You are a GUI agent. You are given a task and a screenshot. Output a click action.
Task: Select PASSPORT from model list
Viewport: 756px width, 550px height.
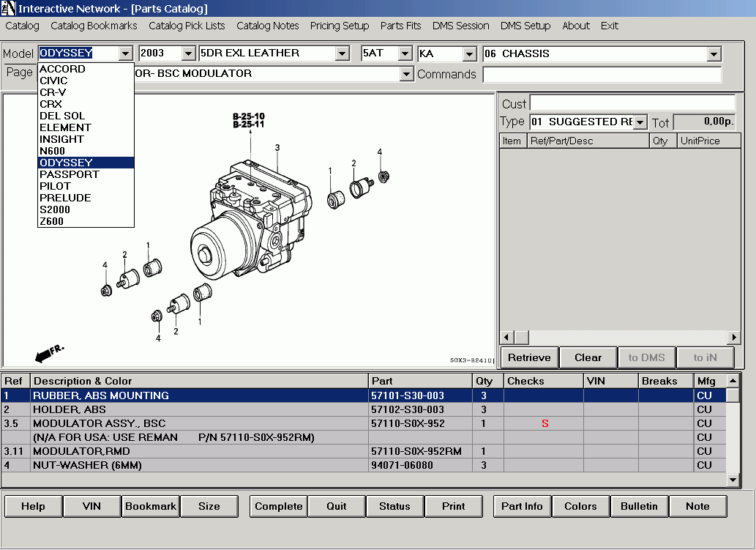coord(86,174)
